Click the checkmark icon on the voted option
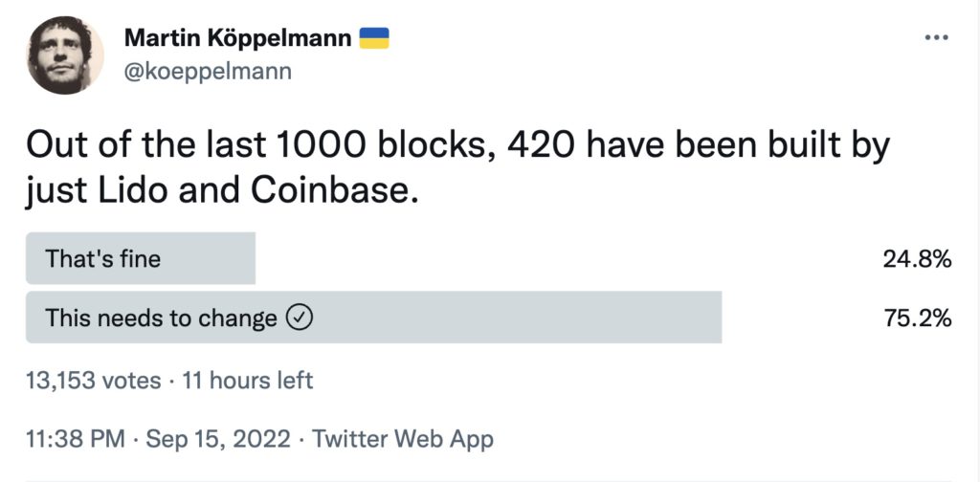 [x=300, y=318]
